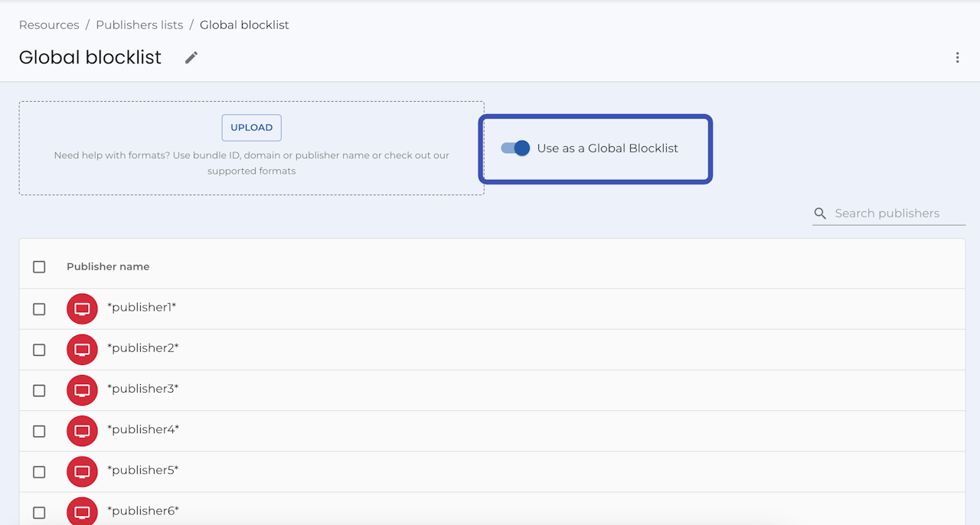Viewport: 980px width, 525px height.
Task: Click the red monitor icon for *publisher5*
Action: (x=82, y=471)
